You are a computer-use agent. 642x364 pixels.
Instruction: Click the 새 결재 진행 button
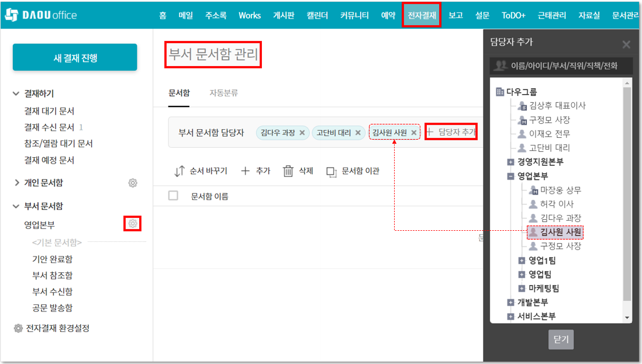pos(75,57)
